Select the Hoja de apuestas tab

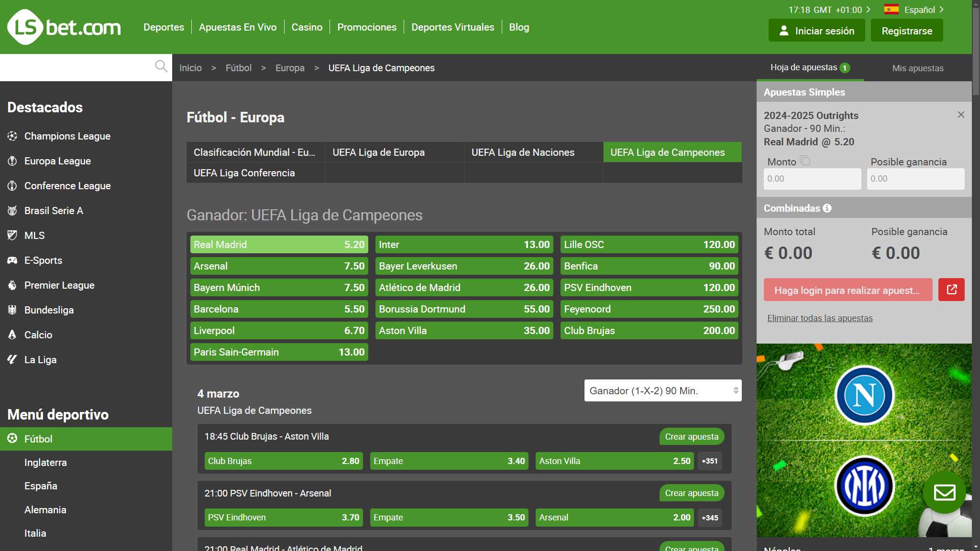[810, 67]
